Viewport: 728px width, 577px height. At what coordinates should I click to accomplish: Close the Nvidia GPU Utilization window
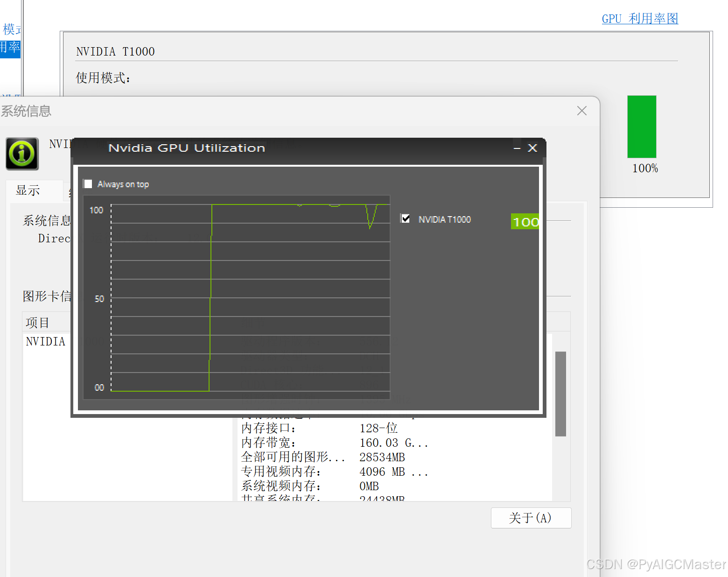[x=532, y=148]
